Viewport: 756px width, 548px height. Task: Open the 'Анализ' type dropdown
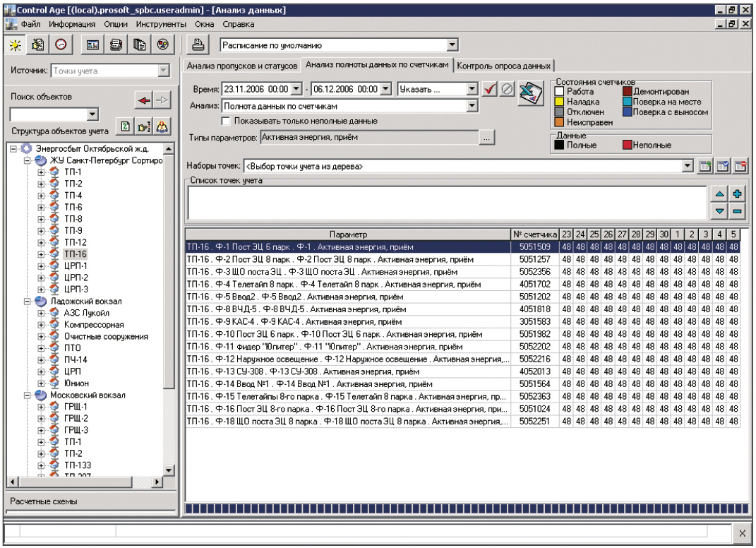click(x=472, y=106)
